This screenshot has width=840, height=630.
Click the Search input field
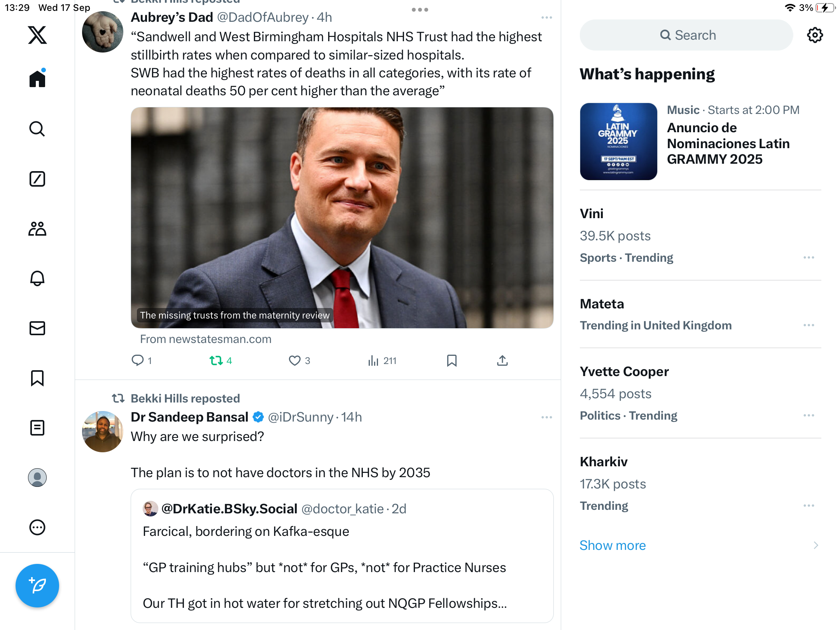(686, 35)
